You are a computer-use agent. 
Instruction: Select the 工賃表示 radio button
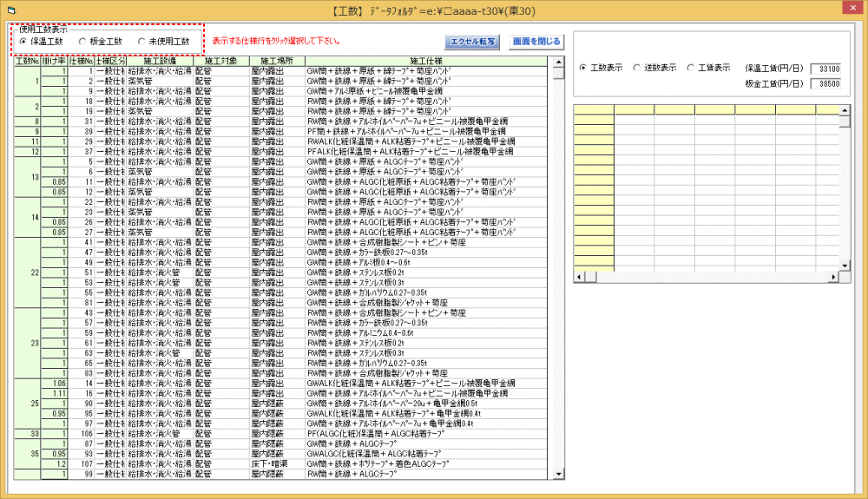[690, 67]
